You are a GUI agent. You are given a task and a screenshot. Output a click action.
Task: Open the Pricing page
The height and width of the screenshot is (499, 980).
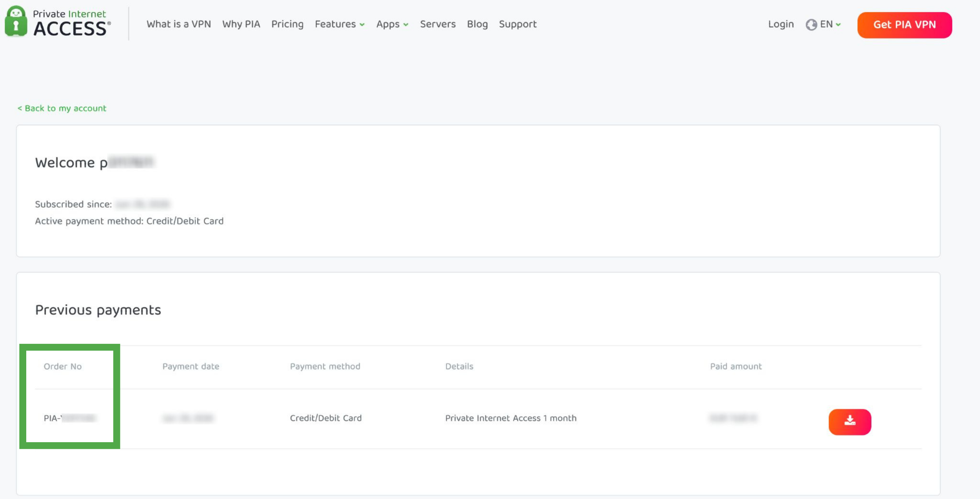pos(287,24)
